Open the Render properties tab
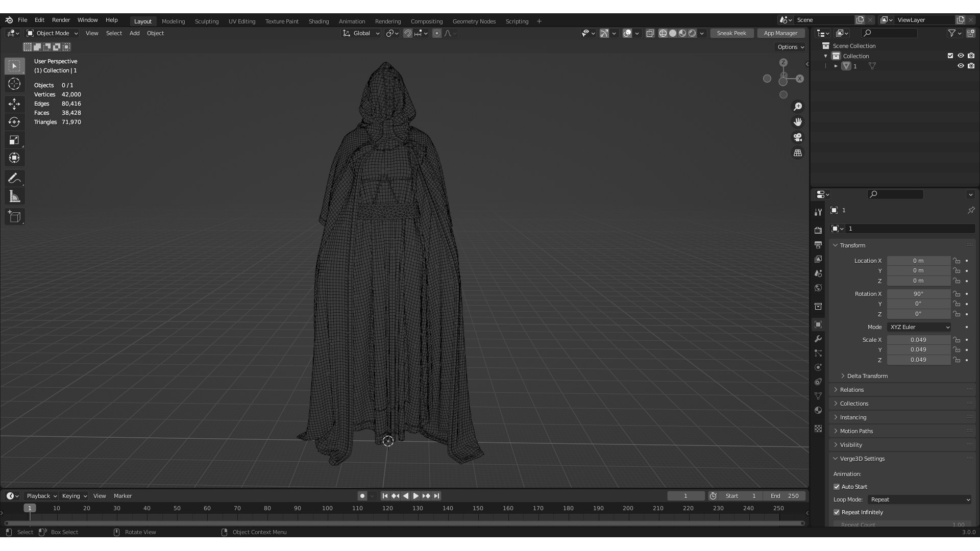The height and width of the screenshot is (551, 980). tap(818, 230)
